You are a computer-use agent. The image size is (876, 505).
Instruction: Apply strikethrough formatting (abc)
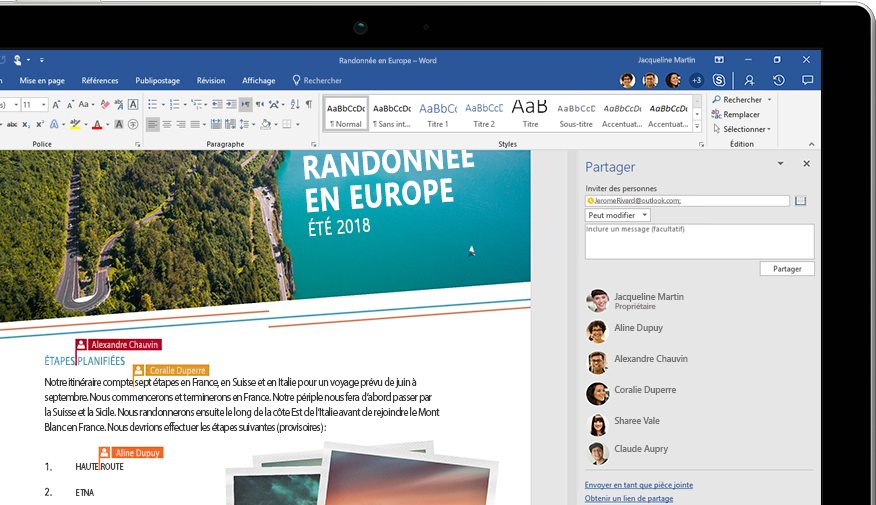pos(12,125)
